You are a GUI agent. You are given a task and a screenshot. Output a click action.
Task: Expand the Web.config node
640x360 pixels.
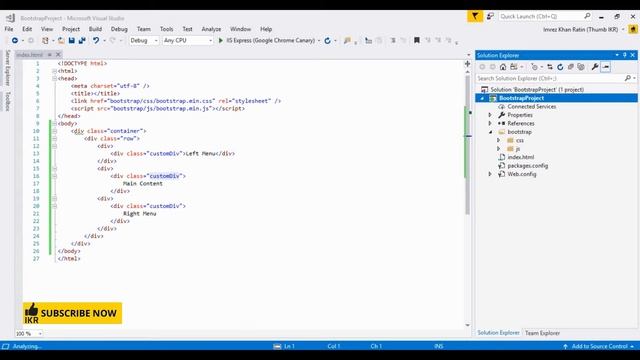click(x=490, y=174)
